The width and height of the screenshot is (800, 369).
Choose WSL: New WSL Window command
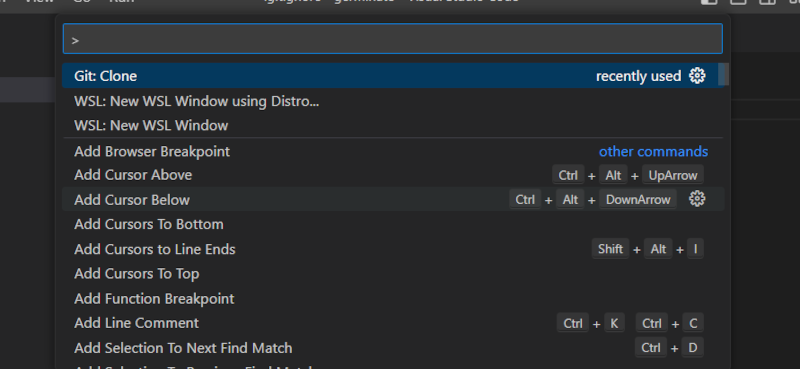pyautogui.click(x=392, y=126)
